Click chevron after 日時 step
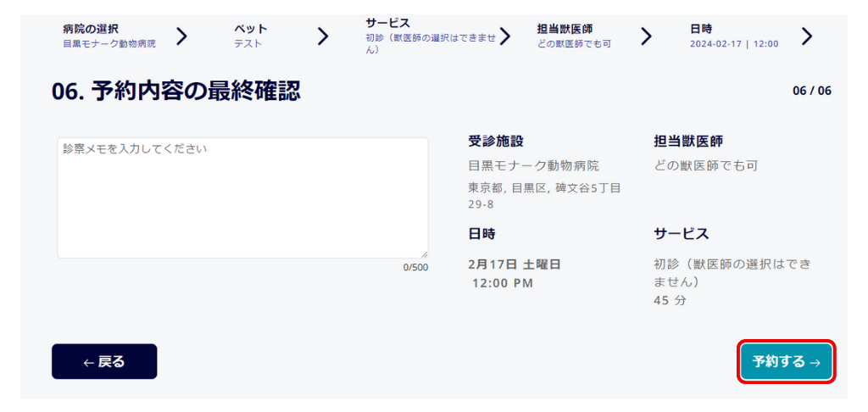Screen dimensions: 868x412 (x=807, y=36)
